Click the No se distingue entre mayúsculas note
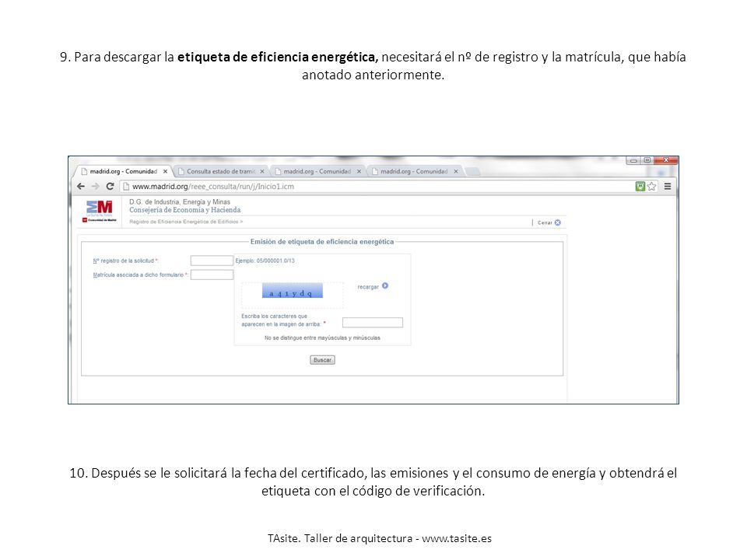747x560 pixels. coord(322,338)
